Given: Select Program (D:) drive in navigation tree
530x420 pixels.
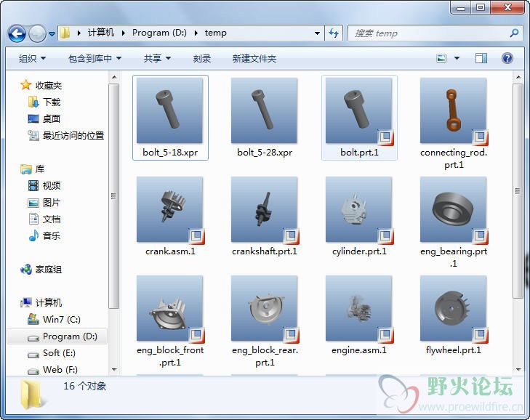Looking at the screenshot, I should coord(70,336).
